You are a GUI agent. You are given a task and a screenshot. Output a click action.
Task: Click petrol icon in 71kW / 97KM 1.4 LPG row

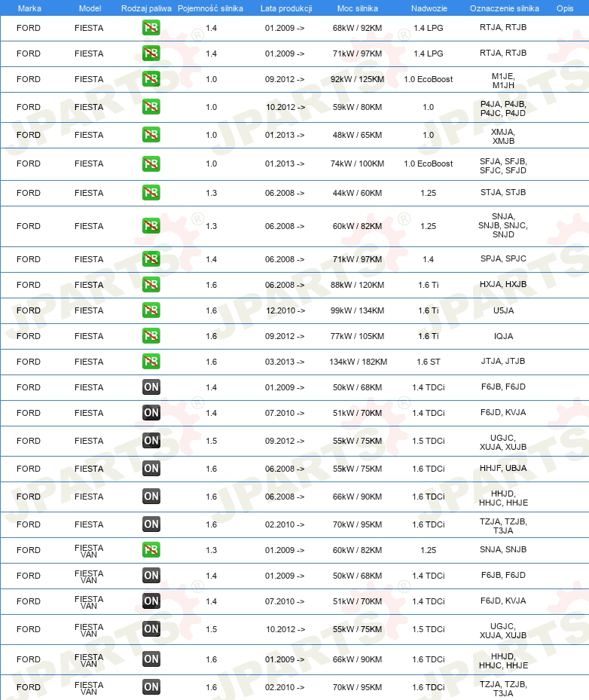pos(151,53)
